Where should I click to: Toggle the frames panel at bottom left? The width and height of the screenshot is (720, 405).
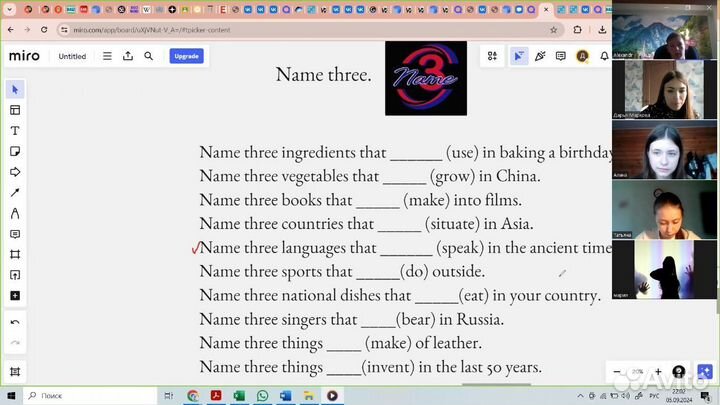15,372
